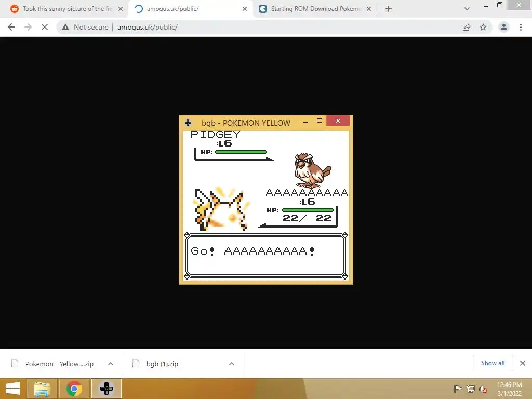Click Show all downloads
This screenshot has width=532, height=399.
[x=493, y=363]
